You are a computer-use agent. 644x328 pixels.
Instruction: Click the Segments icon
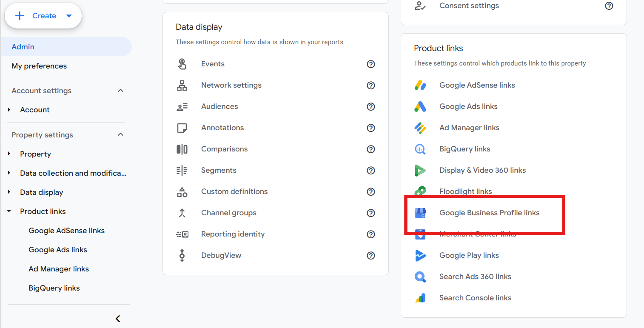182,170
